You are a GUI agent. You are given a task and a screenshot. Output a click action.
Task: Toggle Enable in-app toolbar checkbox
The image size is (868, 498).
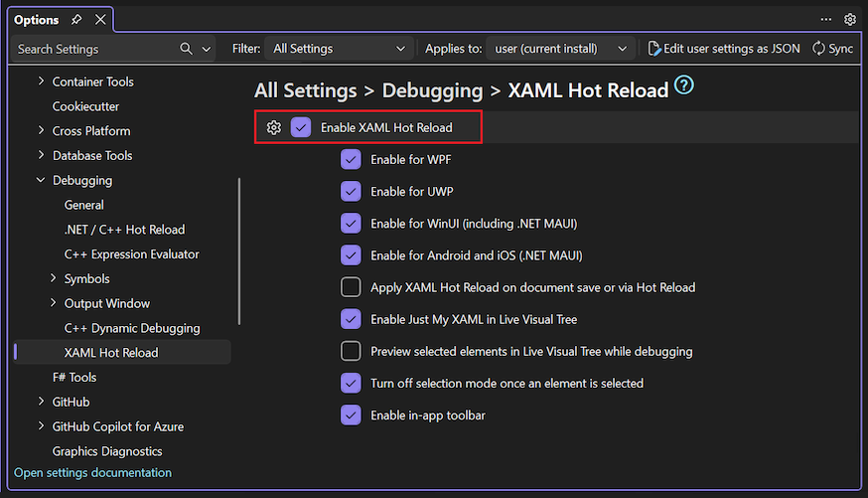pos(351,415)
